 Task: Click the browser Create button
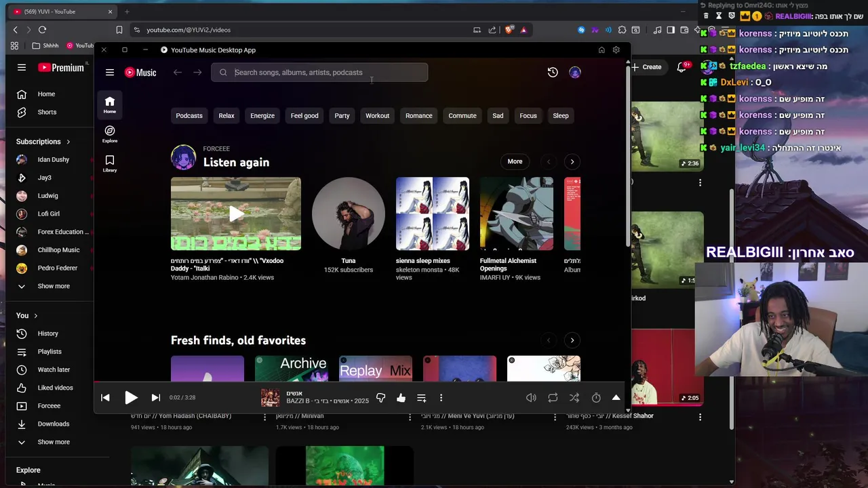click(x=646, y=67)
